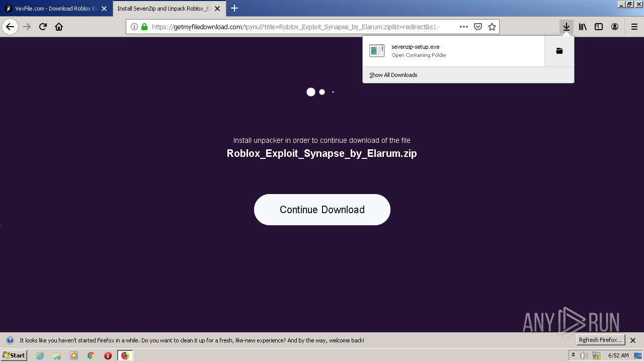Show hidden system tray icons
The height and width of the screenshot is (362, 644).
click(x=573, y=355)
